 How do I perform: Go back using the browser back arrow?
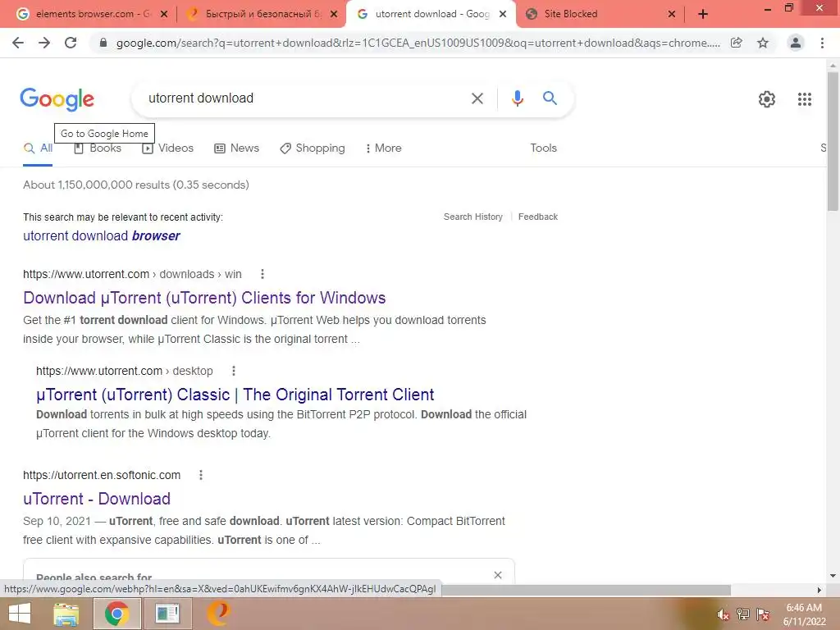coord(18,43)
